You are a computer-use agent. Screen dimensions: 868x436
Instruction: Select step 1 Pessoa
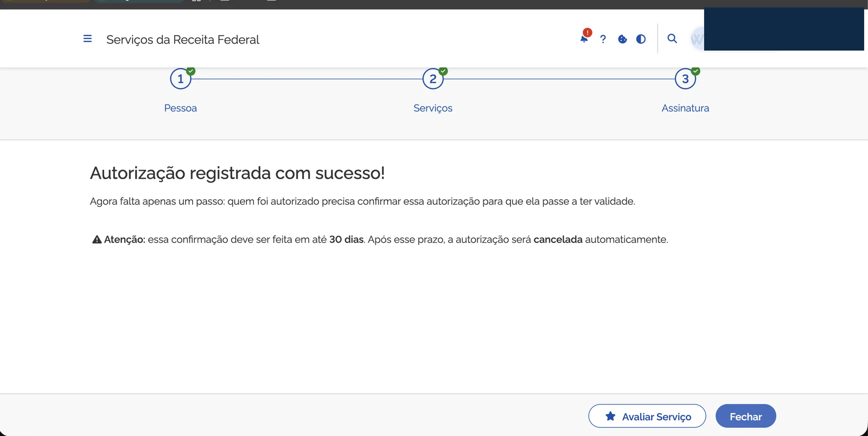(180, 78)
